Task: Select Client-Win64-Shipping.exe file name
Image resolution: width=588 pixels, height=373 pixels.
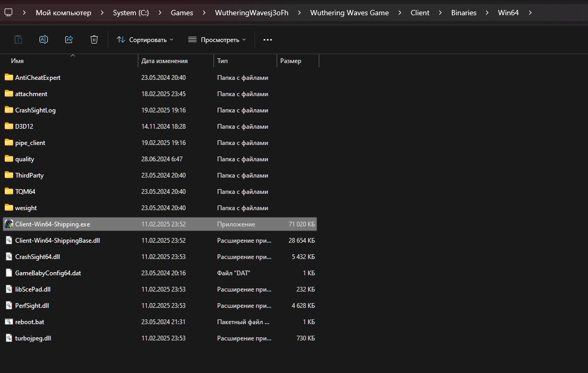Action: (x=53, y=224)
